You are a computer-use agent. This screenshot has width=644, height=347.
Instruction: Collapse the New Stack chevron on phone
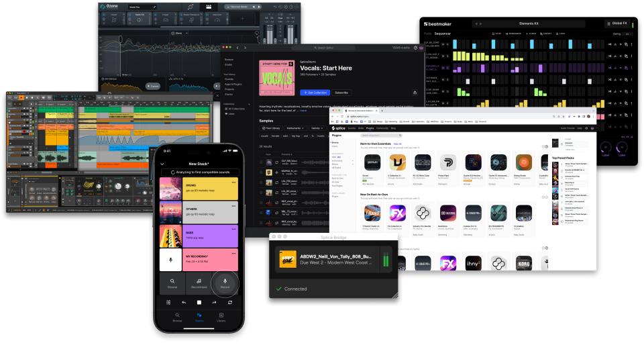[162, 164]
